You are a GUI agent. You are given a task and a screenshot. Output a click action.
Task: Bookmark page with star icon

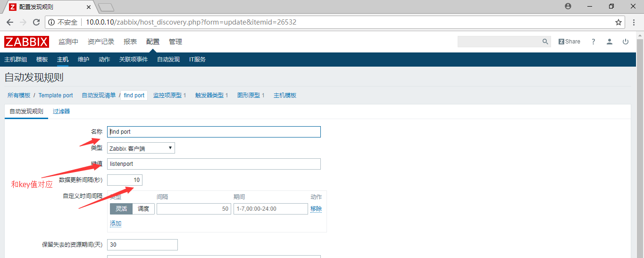pyautogui.click(x=619, y=22)
